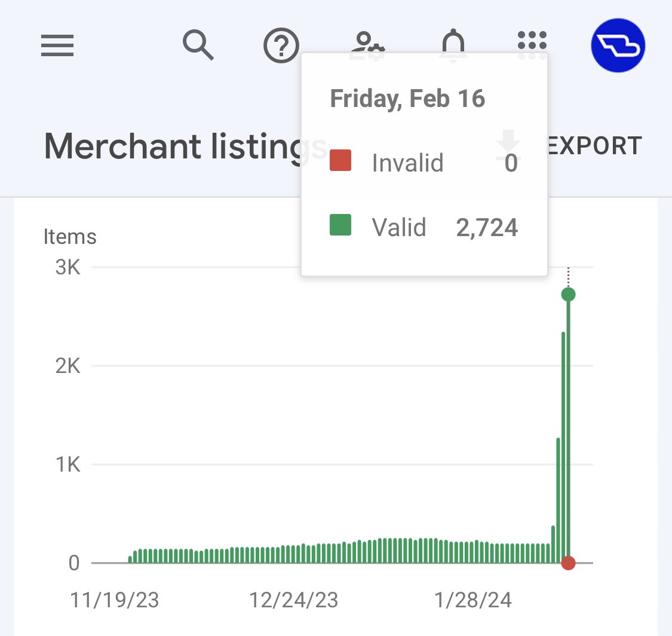Open the blue account avatar
672x636 pixels.
pos(618,45)
